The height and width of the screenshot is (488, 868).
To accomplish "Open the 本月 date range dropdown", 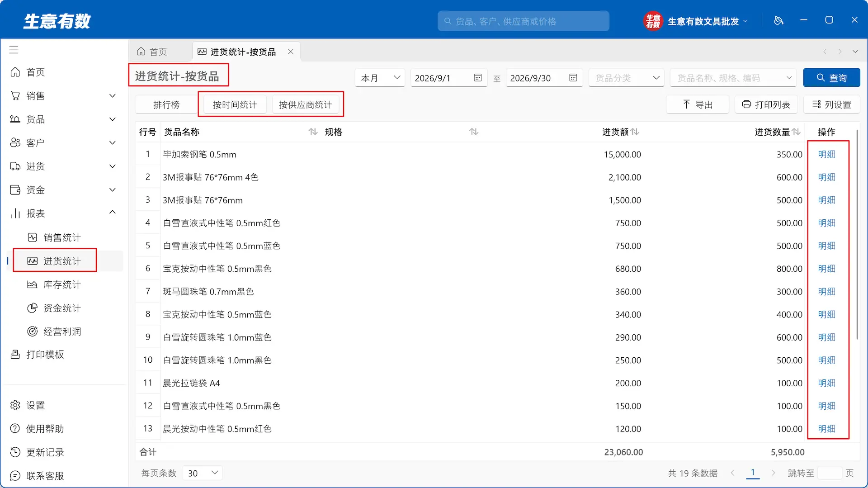I will pos(380,78).
